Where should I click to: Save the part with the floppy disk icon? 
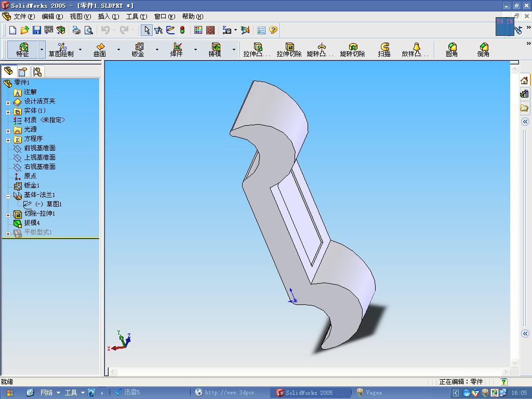click(37, 30)
